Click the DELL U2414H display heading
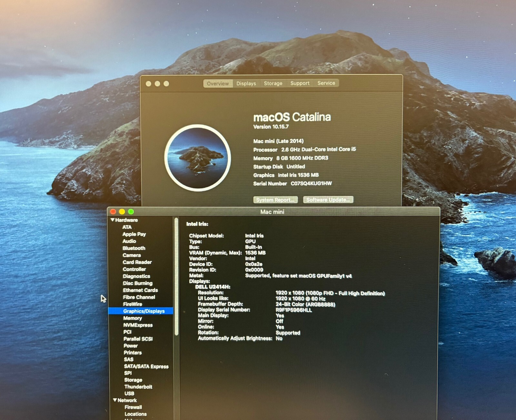 click(x=213, y=287)
